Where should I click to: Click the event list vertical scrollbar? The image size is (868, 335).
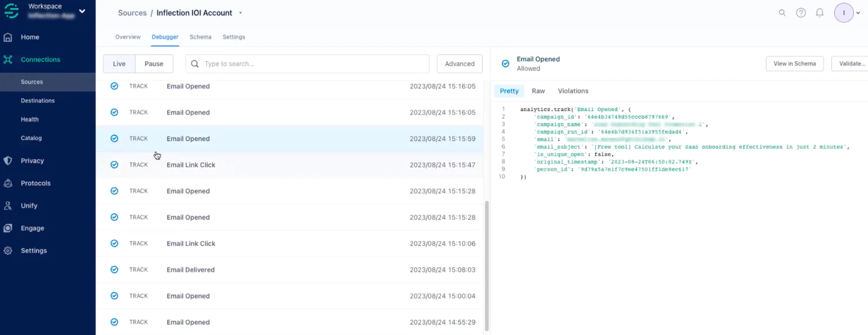(487, 266)
